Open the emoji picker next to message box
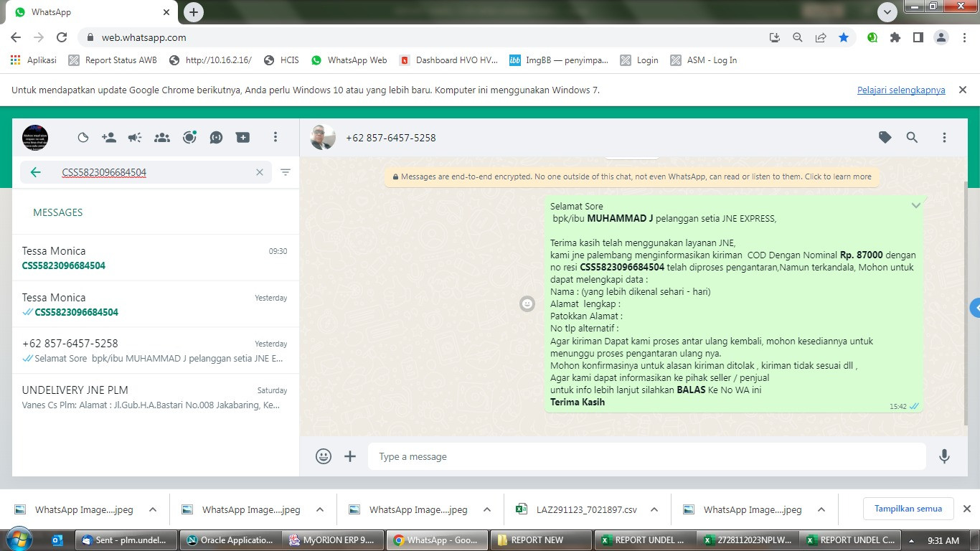The width and height of the screenshot is (980, 551). [x=324, y=456]
